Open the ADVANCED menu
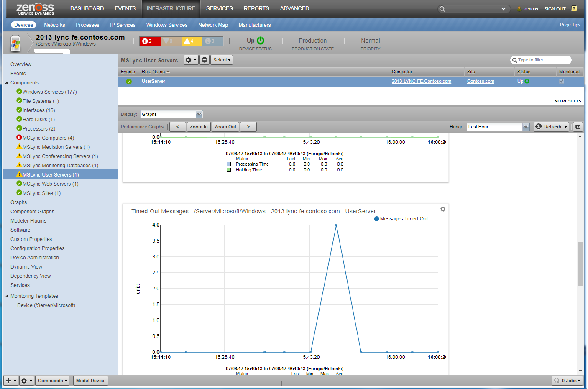 pyautogui.click(x=294, y=8)
